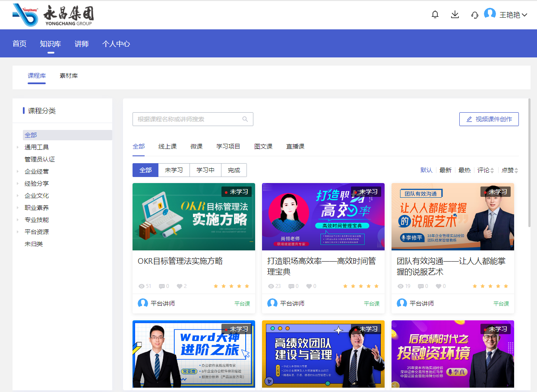Select the 未学习 status filter

pyautogui.click(x=174, y=170)
